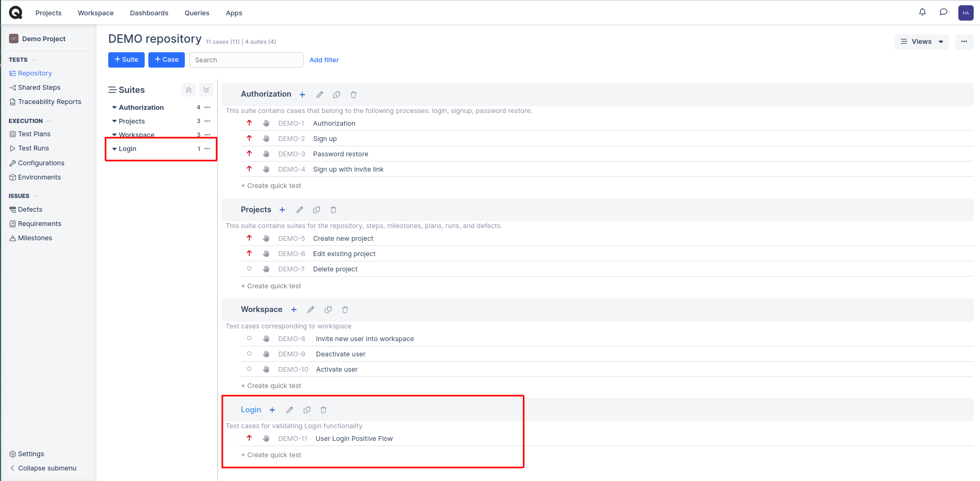This screenshot has width=980, height=481.
Task: Click the edit pencil for Authorization suite
Action: pos(319,95)
